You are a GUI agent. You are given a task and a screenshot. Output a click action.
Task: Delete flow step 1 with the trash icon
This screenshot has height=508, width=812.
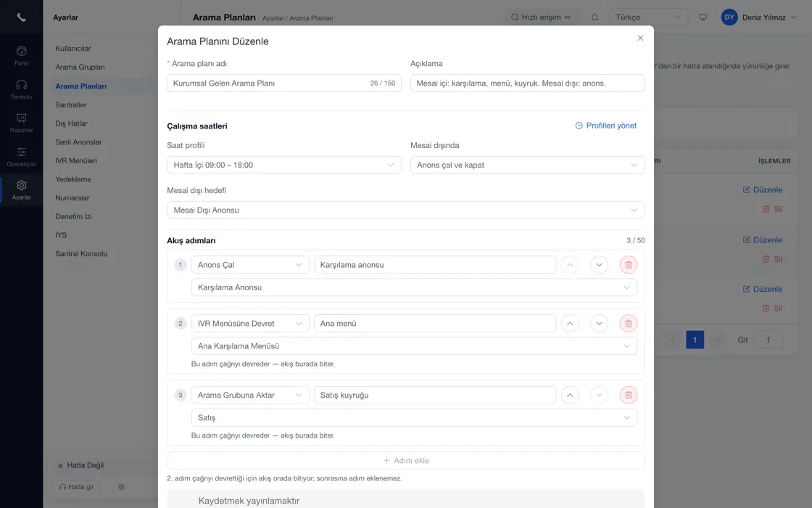pyautogui.click(x=628, y=265)
